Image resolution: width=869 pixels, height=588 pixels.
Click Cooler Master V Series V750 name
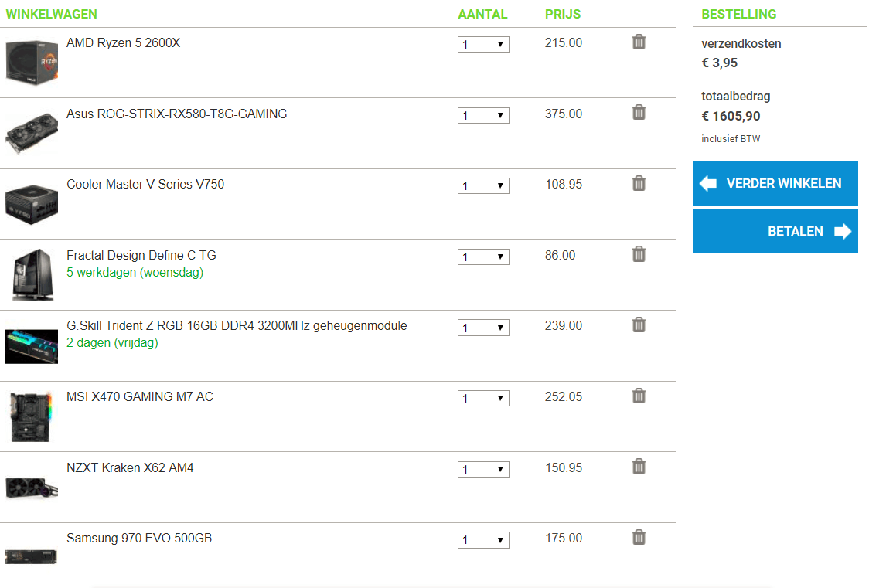145,184
